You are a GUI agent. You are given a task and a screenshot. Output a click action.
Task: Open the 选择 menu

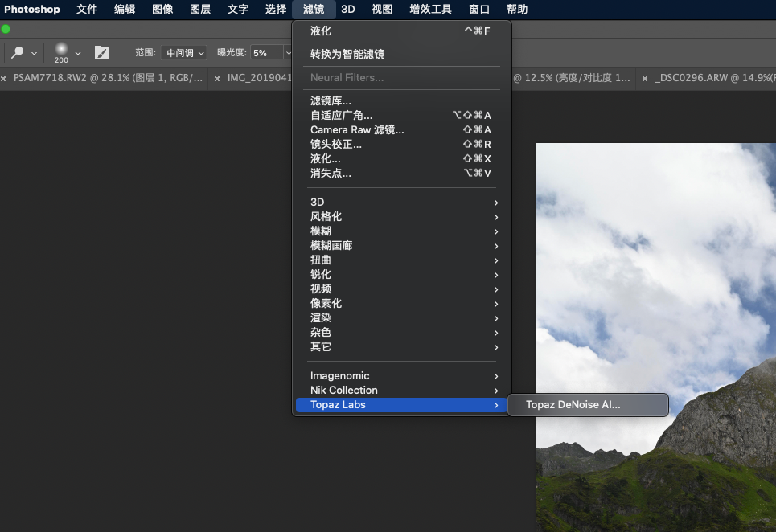(276, 9)
